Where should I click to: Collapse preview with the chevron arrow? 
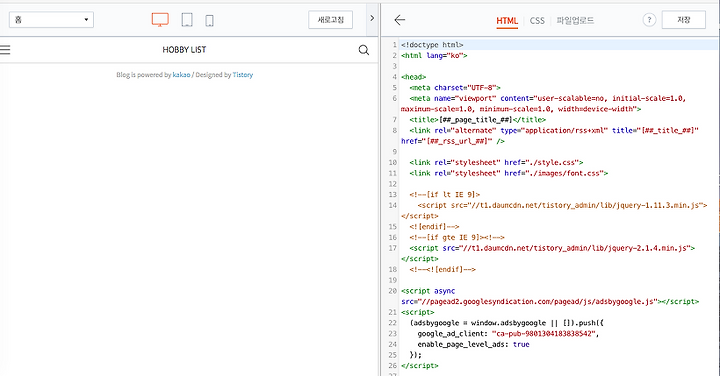372,18
